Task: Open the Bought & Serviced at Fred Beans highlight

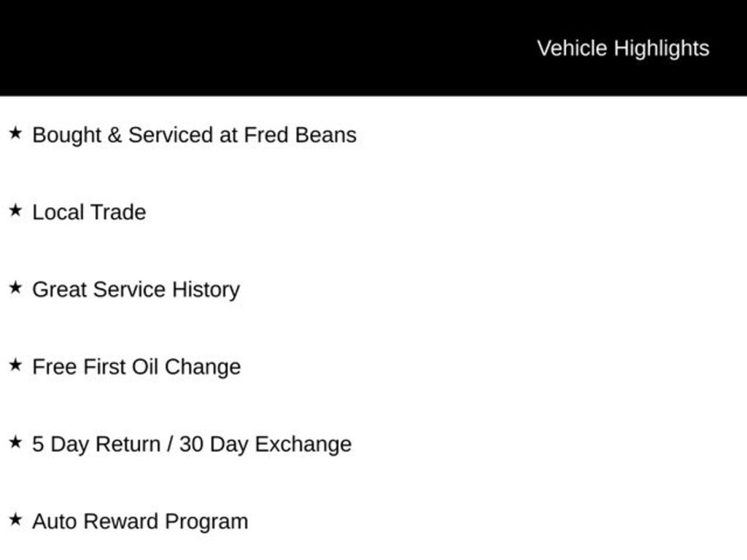Action: point(194,135)
